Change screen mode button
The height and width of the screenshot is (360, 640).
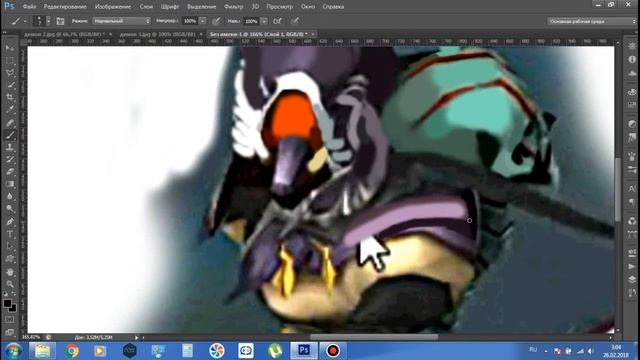pos(10,332)
